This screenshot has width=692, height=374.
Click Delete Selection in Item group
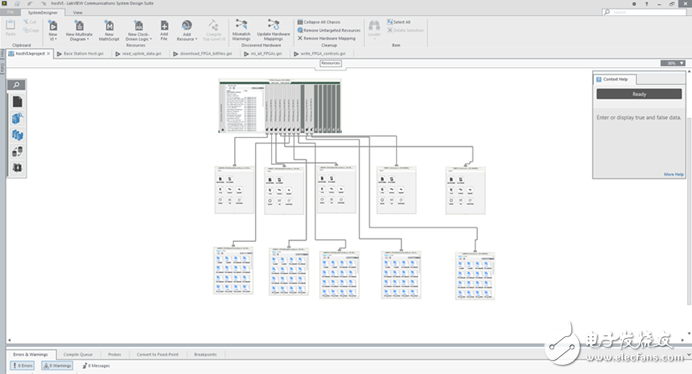tap(406, 30)
